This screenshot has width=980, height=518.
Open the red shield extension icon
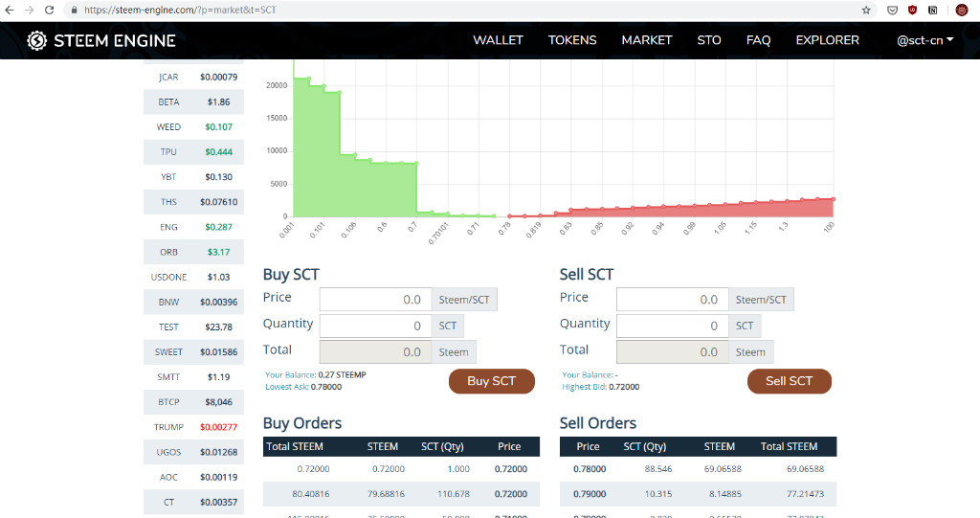tap(912, 10)
